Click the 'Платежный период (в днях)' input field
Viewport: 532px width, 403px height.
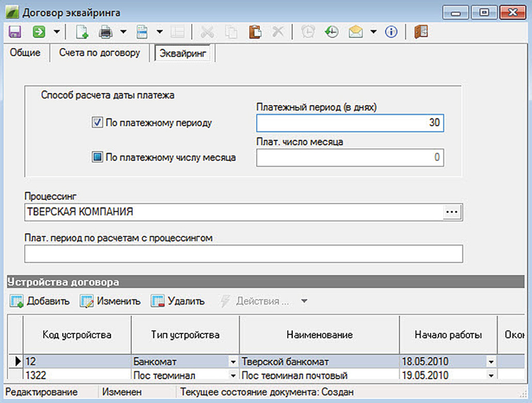tap(350, 123)
